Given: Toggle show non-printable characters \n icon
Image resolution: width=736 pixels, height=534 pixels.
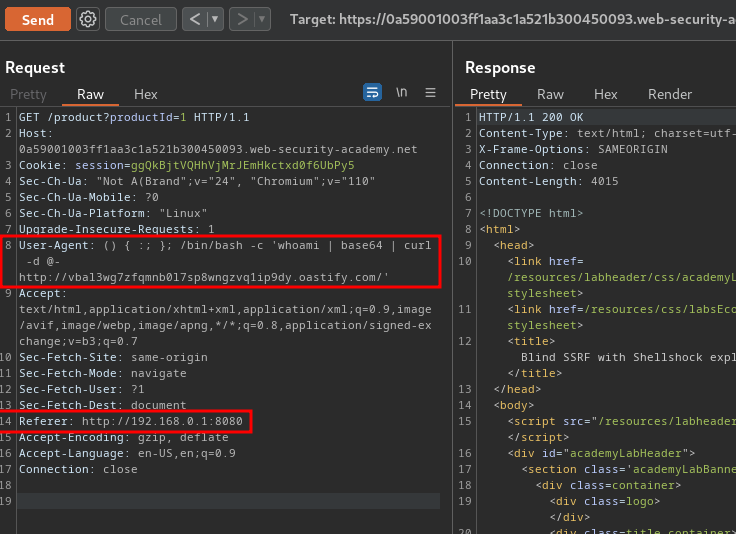Looking at the screenshot, I should [401, 92].
